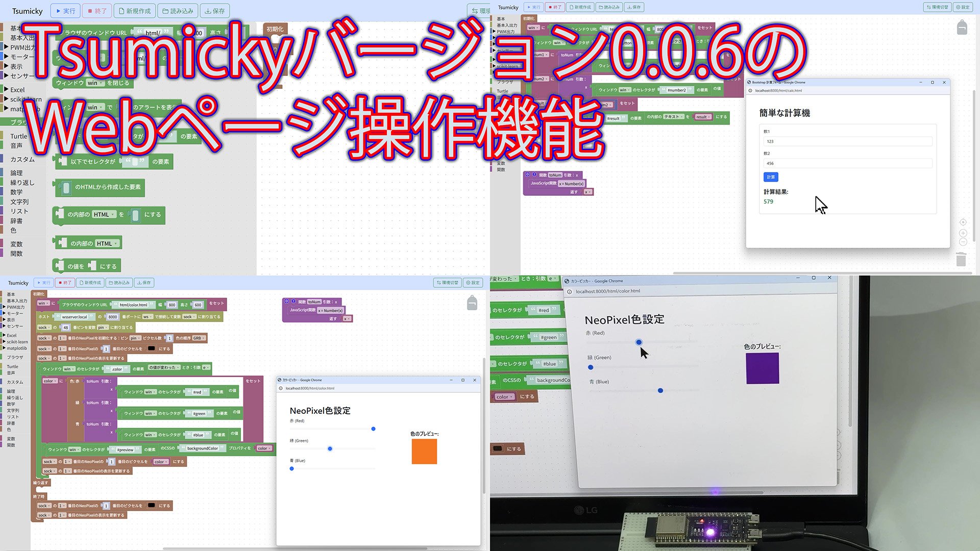Click the wsserver.local host field in the bottom-left editor

75,317
